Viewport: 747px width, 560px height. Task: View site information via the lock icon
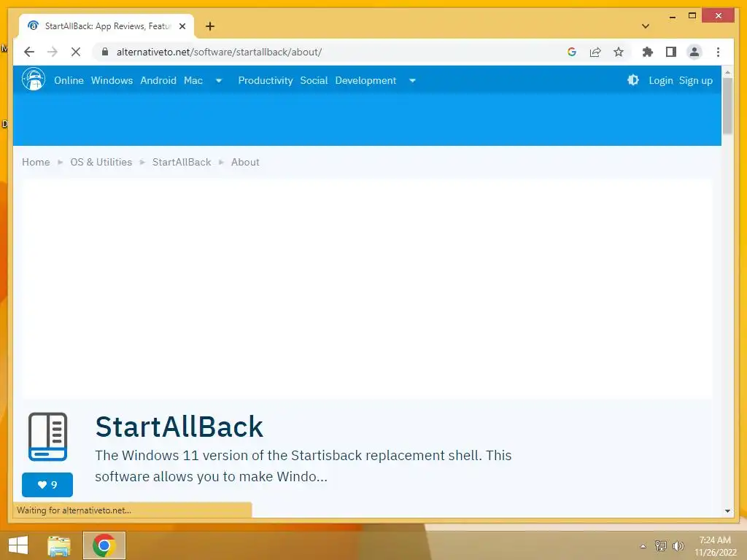tap(105, 52)
